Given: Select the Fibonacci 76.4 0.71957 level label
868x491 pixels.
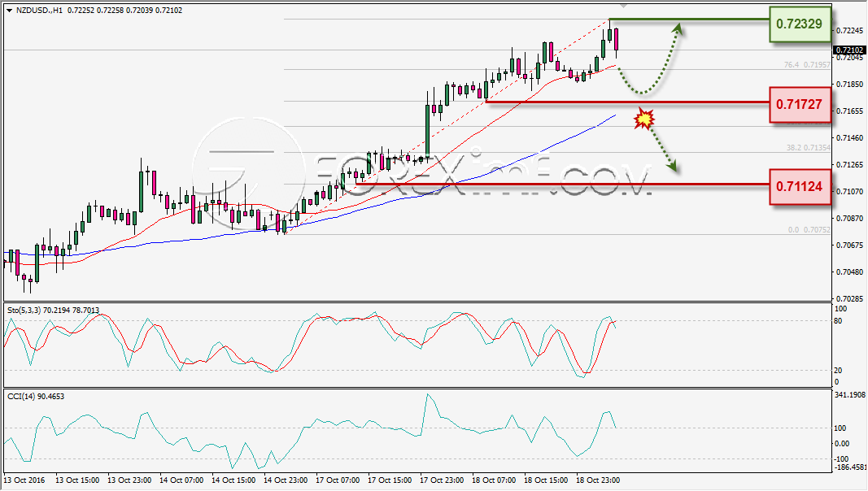Looking at the screenshot, I should (x=807, y=65).
